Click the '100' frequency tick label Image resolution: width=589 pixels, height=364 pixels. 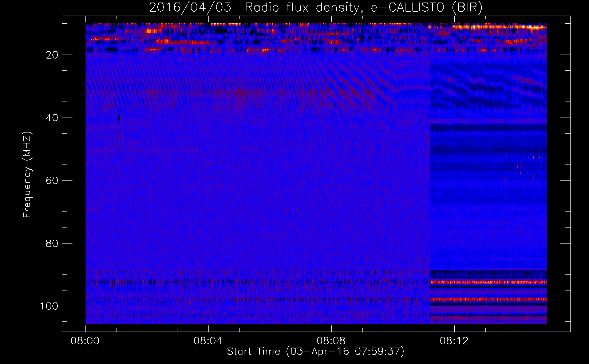coord(49,306)
